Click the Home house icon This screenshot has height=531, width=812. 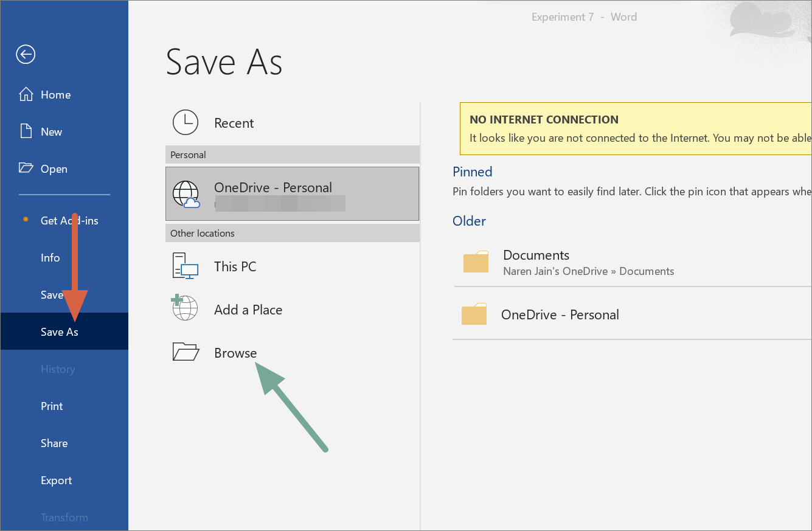coord(26,95)
